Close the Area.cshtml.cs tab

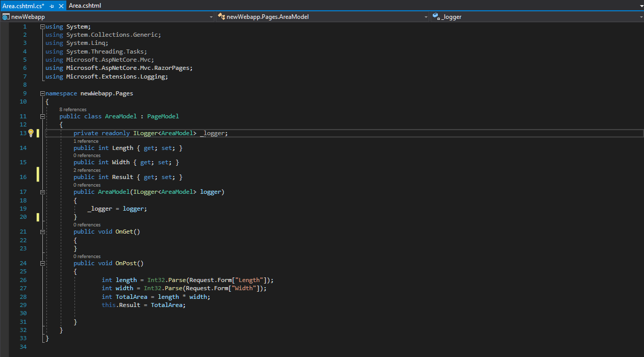tap(60, 6)
